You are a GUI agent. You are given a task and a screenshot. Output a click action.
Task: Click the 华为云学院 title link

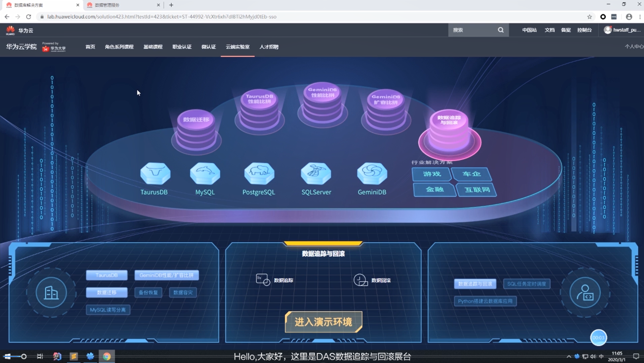[21, 47]
